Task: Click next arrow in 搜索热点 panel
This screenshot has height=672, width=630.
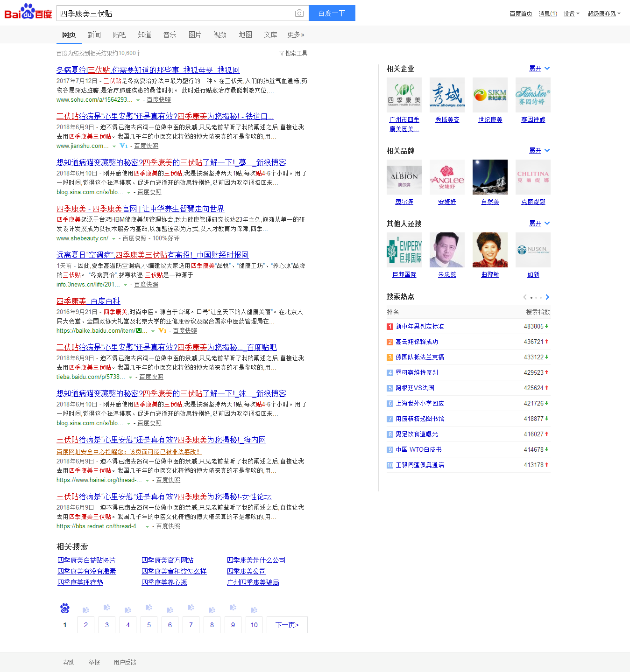Action: pos(547,297)
